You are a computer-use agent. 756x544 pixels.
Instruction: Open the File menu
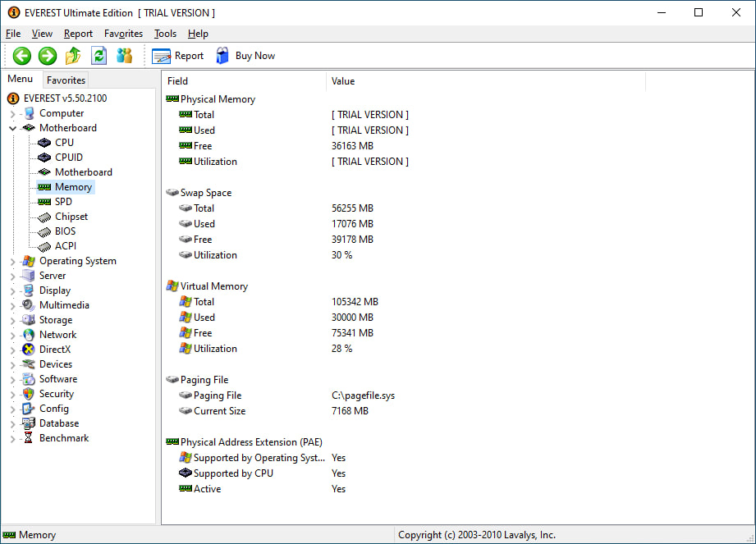click(13, 34)
